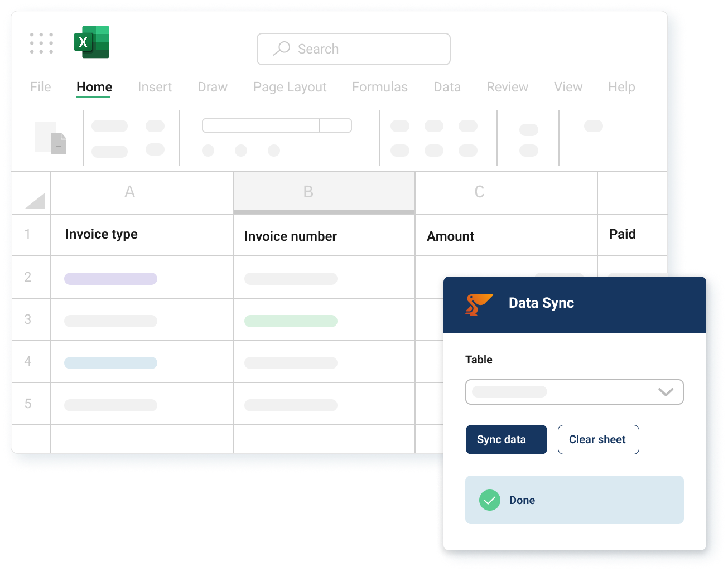Viewport: 728px width, 572px height.
Task: Select column B header
Action: pos(324,193)
